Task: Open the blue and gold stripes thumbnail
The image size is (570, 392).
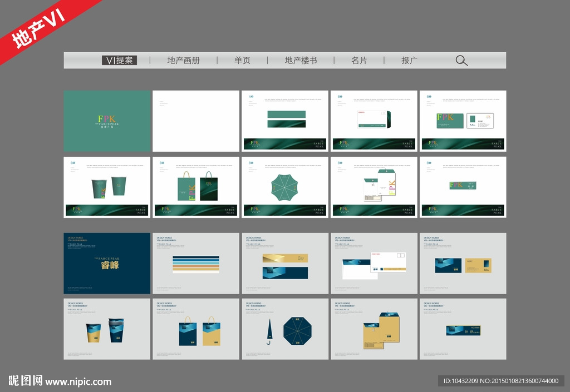Action: pyautogui.click(x=196, y=264)
